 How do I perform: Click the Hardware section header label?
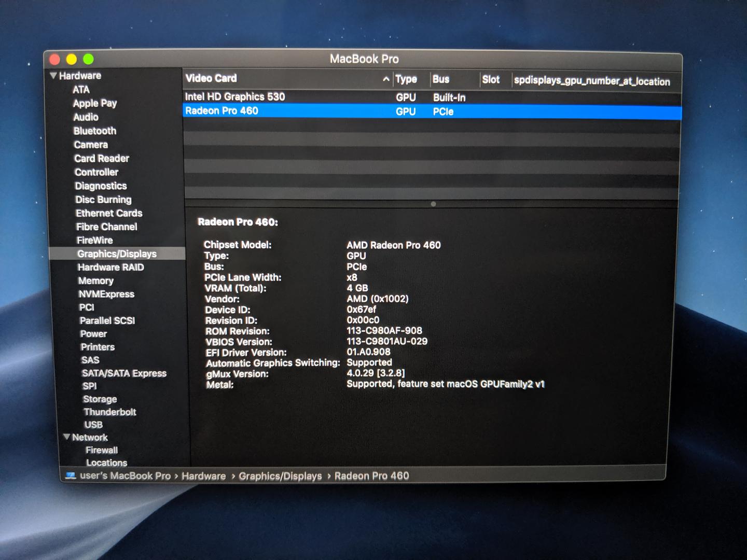pyautogui.click(x=80, y=76)
